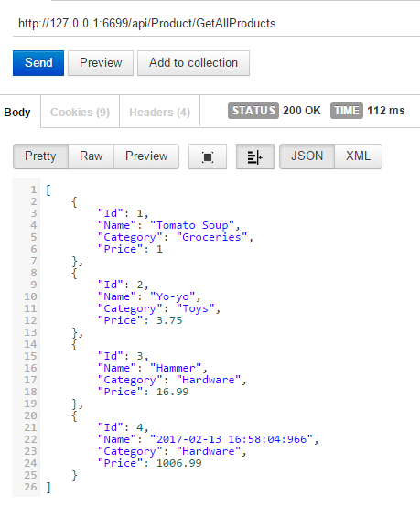Click the Preview button next to Send
Screen dimensions: 420x517
tap(101, 63)
